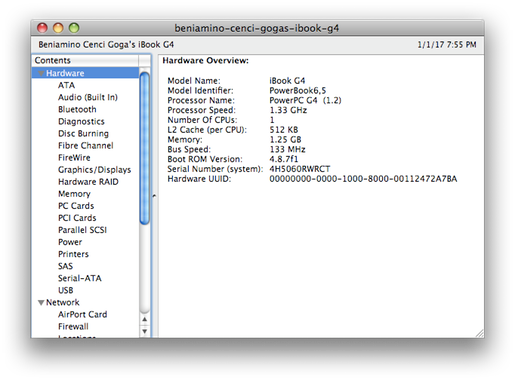
Task: Collapse the Network category triangle
Action: click(x=41, y=303)
